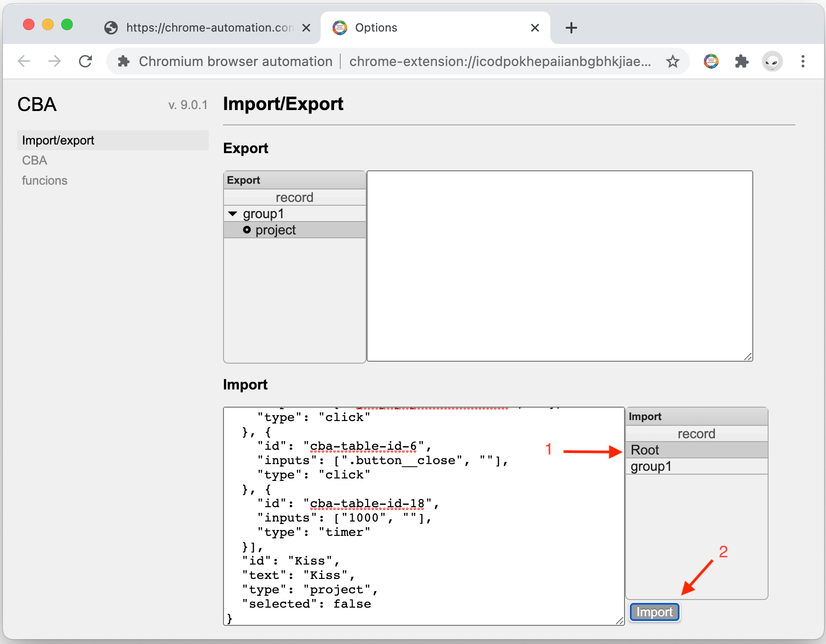Click the yellow minimize window button
Image resolution: width=826 pixels, height=644 pixels.
point(48,24)
